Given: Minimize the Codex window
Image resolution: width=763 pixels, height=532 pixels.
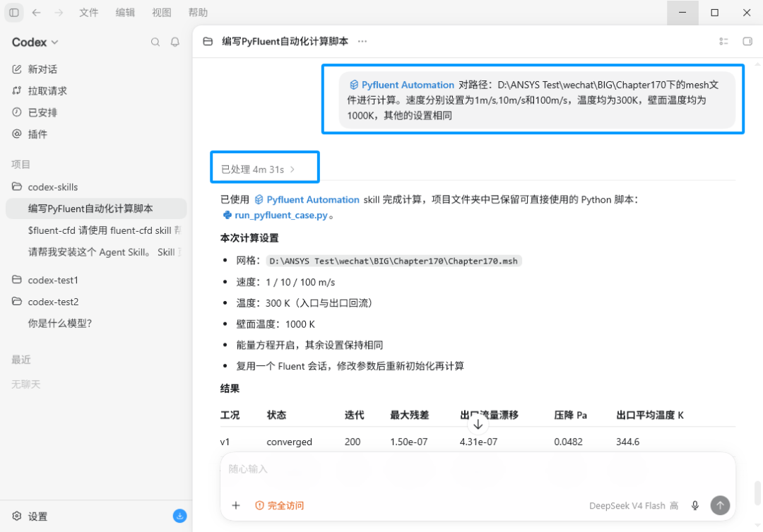Looking at the screenshot, I should point(682,13).
